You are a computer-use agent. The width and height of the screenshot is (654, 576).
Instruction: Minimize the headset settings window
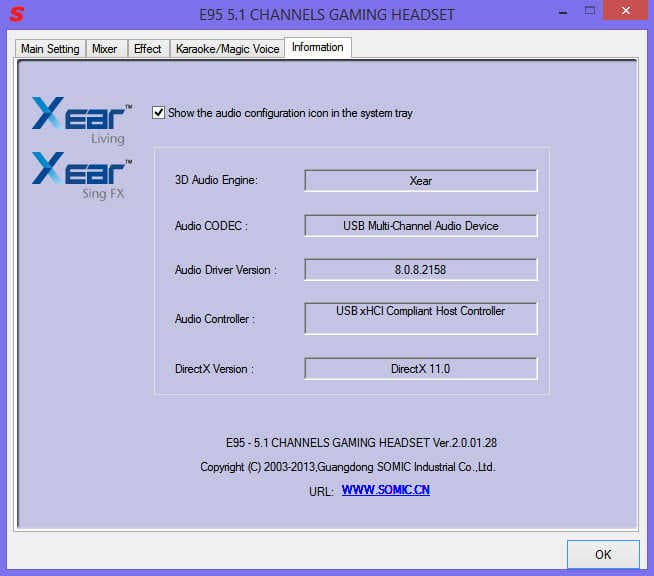[x=563, y=13]
